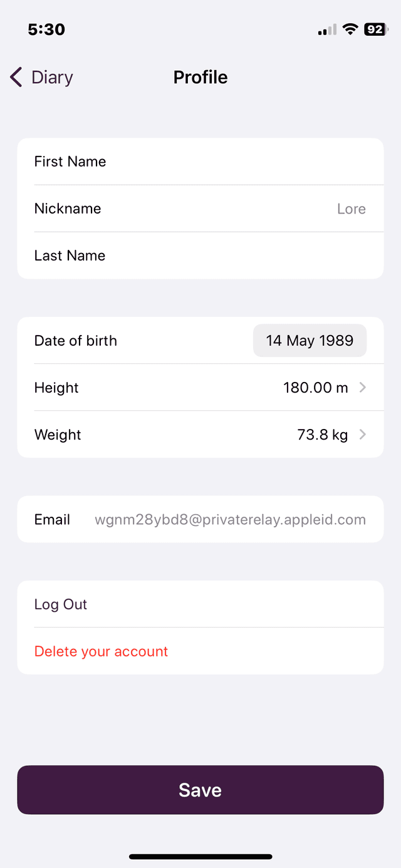Viewport: 401px width, 868px height.
Task: Tap the Wi-Fi status icon
Action: click(350, 29)
